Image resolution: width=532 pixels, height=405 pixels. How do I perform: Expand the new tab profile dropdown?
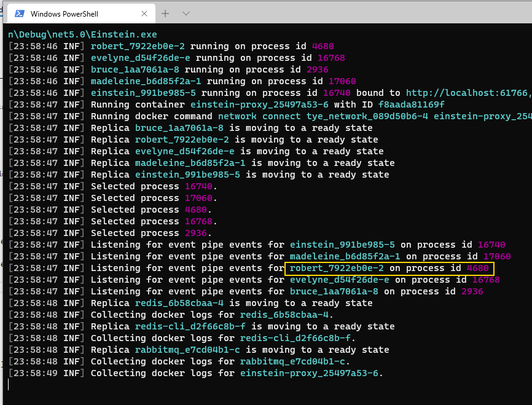coord(186,14)
